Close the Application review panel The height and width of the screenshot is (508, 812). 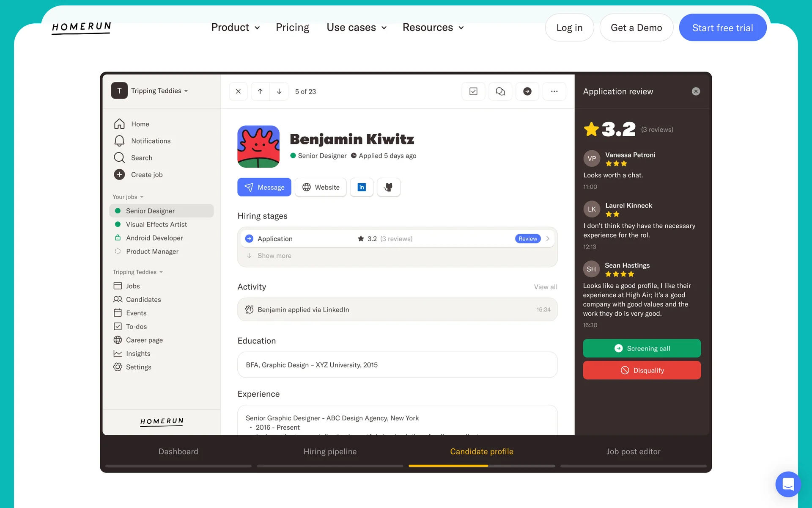[696, 91]
